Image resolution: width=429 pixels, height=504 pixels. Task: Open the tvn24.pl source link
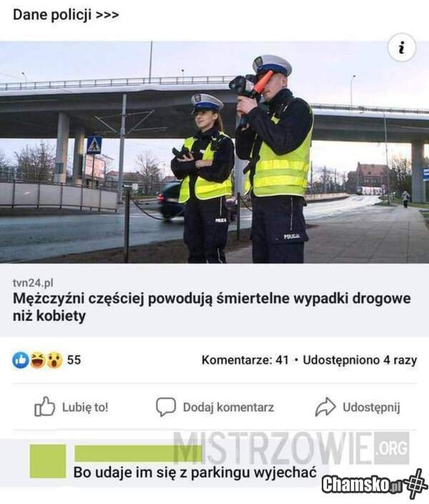33,283
